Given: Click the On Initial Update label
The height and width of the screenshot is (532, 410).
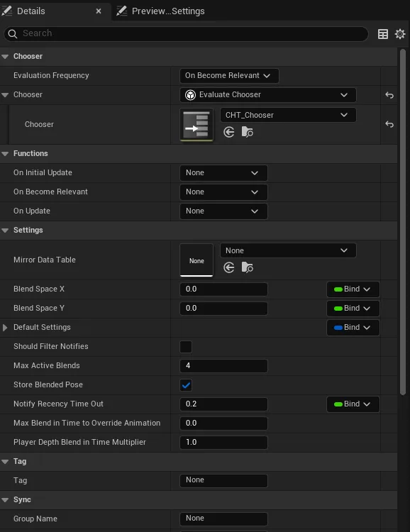Looking at the screenshot, I should (43, 172).
